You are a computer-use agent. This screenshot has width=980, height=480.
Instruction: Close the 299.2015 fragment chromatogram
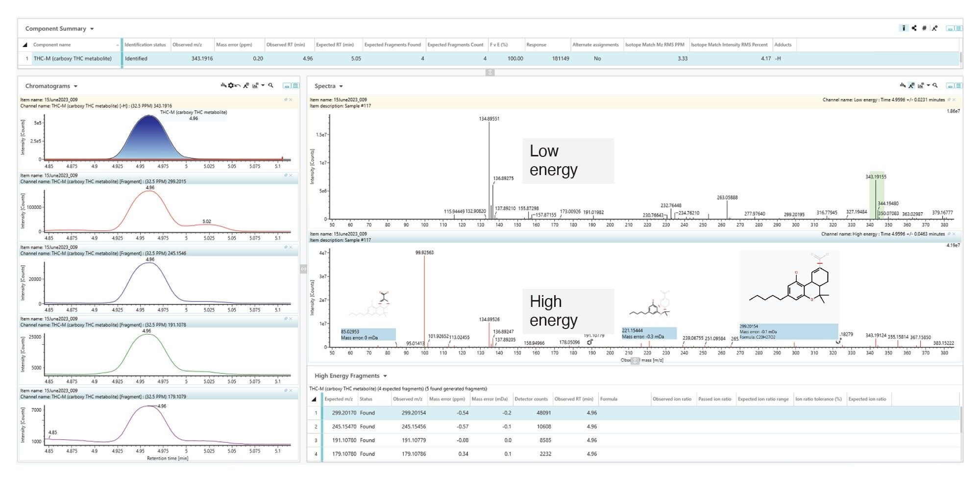point(291,175)
